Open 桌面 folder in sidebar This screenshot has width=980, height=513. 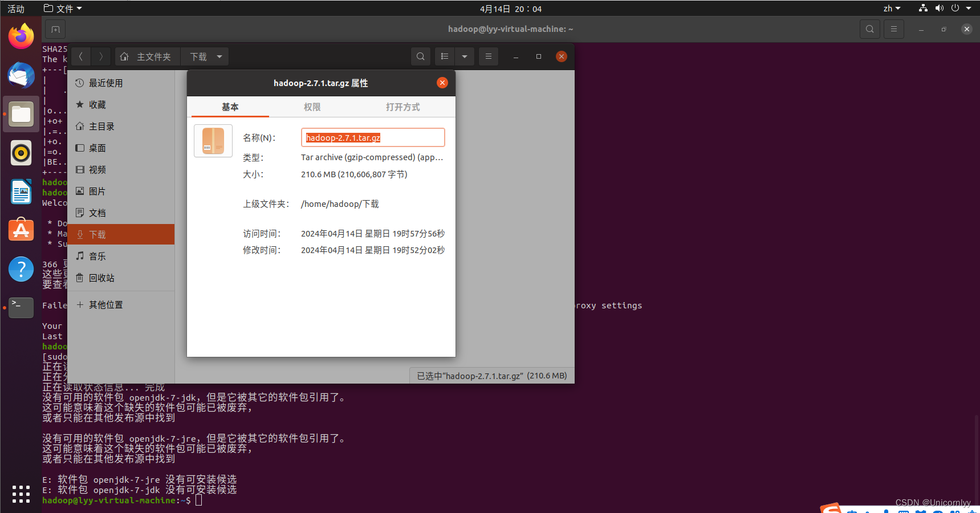121,148
